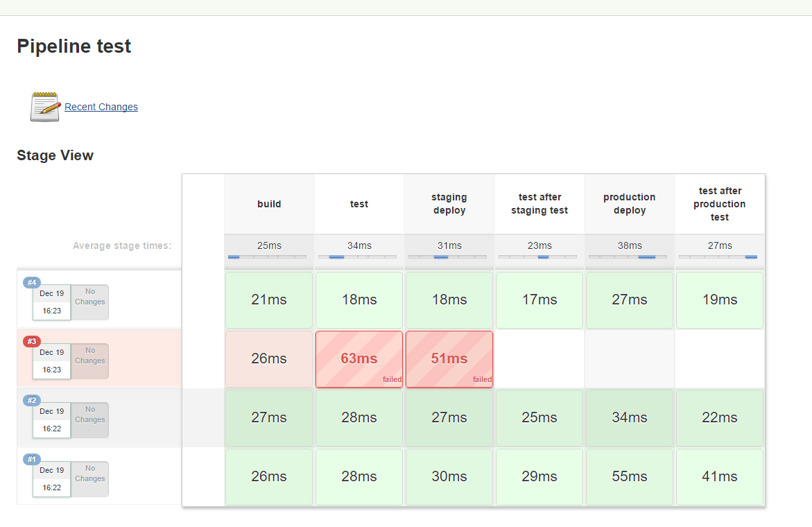
Task: Open the 21ms build cell of run #4
Action: 269,300
